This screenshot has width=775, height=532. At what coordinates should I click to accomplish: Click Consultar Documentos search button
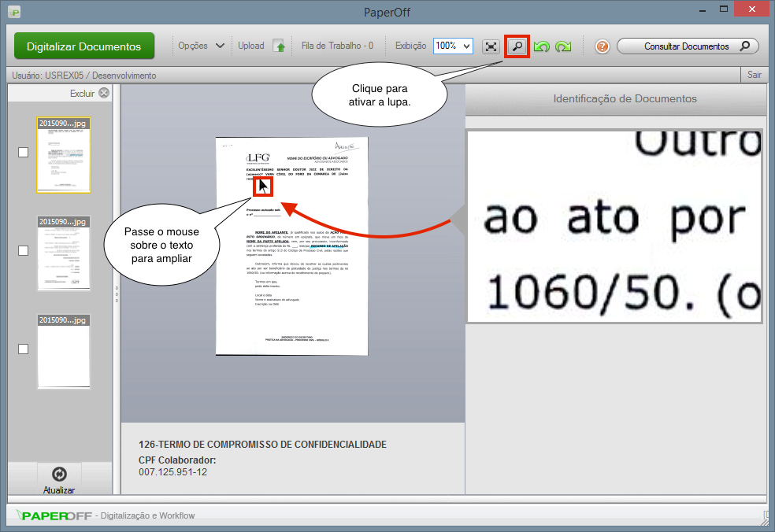(688, 46)
